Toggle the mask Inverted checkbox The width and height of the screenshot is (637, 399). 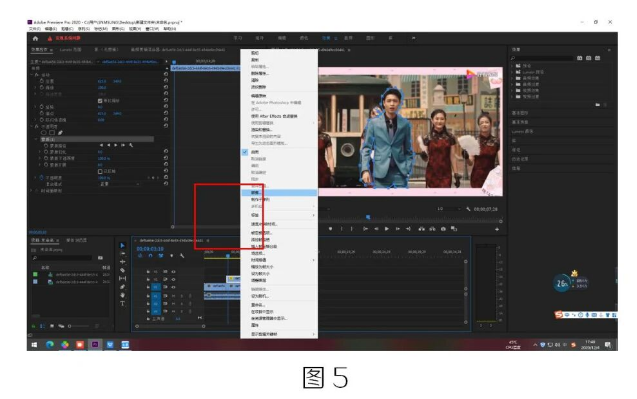click(100, 171)
